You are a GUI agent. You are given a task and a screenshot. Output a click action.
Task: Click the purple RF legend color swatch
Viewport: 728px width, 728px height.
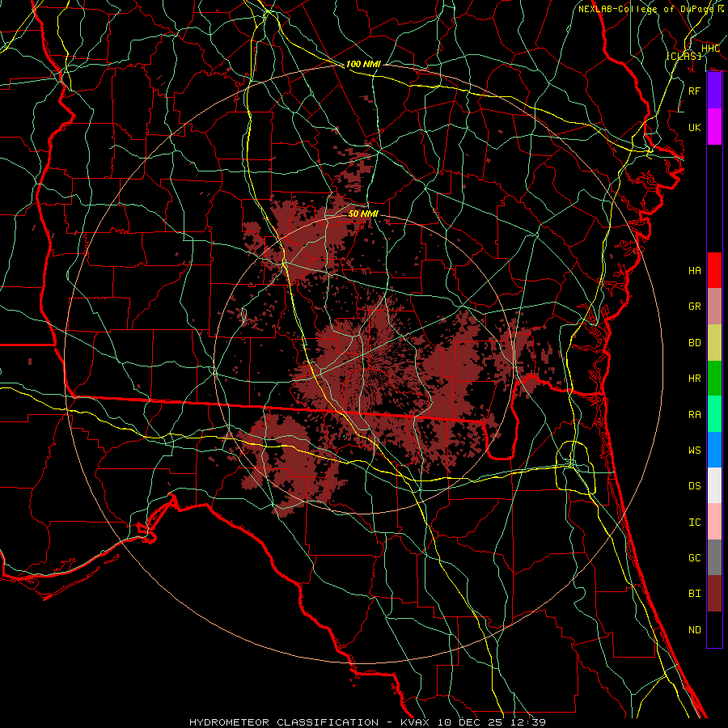point(714,91)
